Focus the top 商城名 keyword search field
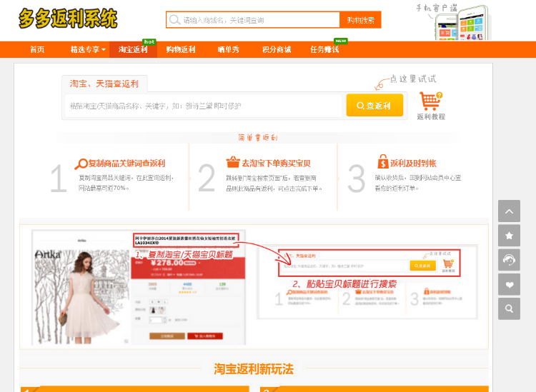This screenshot has height=392, width=536. click(x=253, y=20)
